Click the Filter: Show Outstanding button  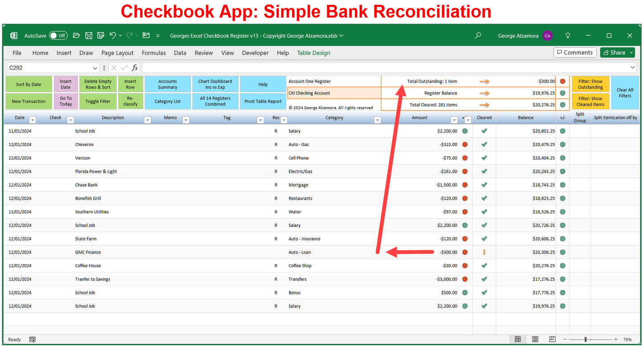[x=590, y=84]
